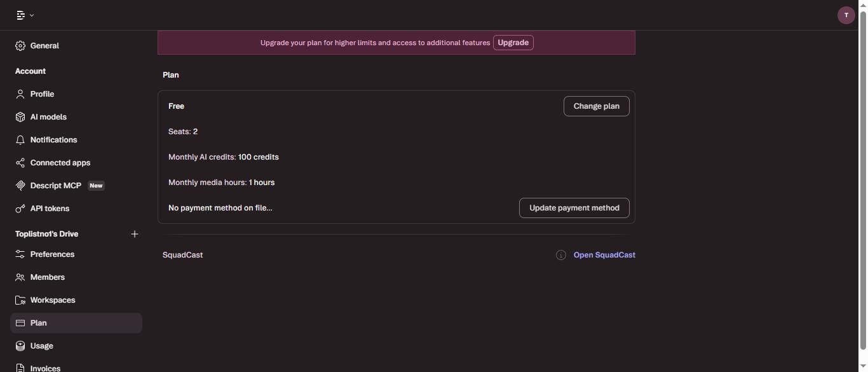The height and width of the screenshot is (372, 868).
Task: Click the upgrade banner message text
Action: (x=375, y=43)
